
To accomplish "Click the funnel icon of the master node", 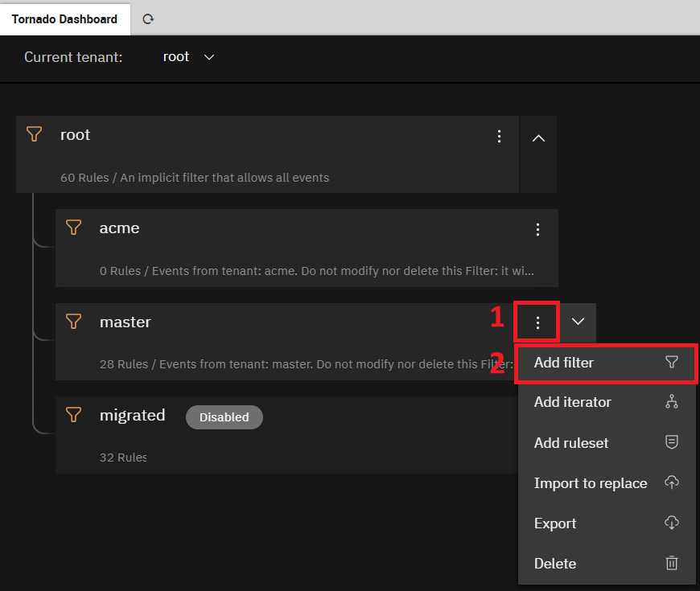I will pos(74,321).
